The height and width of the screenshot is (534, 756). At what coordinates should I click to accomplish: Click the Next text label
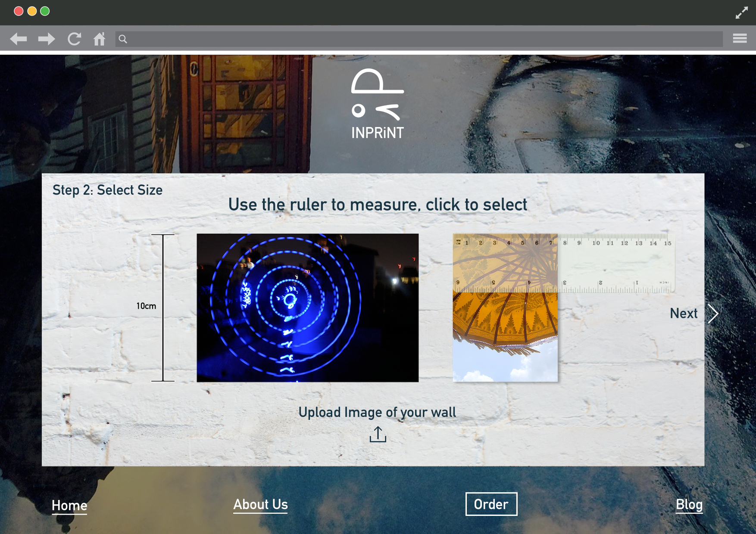click(x=684, y=314)
